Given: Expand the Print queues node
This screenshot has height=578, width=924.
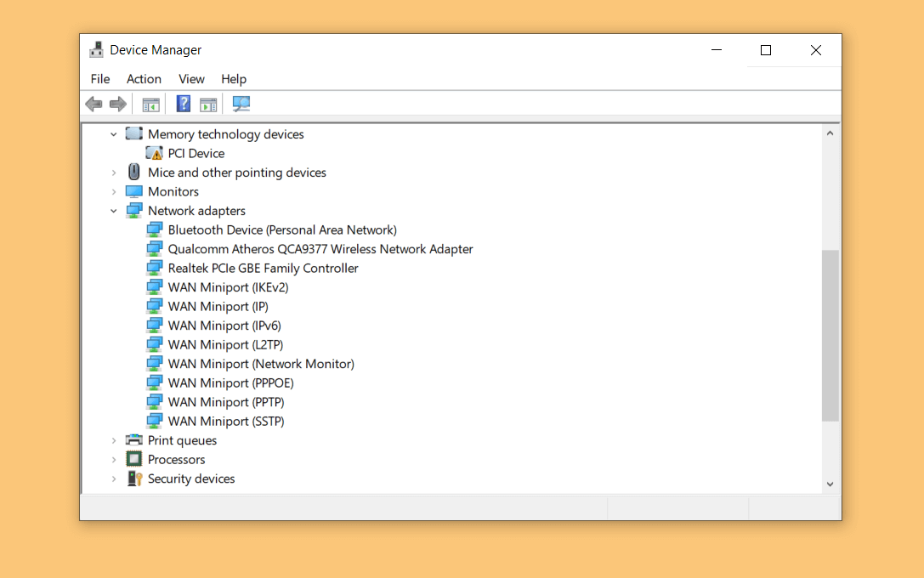Looking at the screenshot, I should 114,440.
